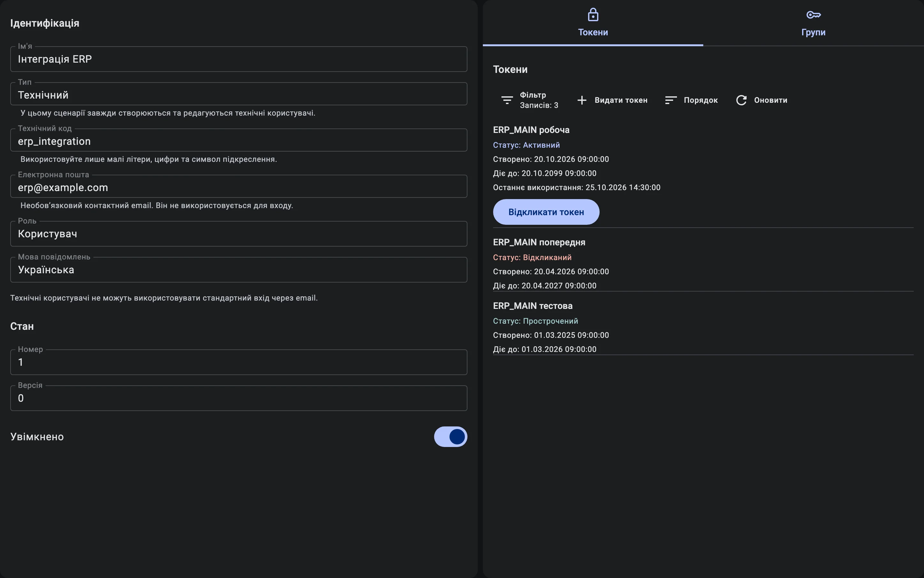Click the filter lines icon
924x578 pixels.
coord(507,100)
